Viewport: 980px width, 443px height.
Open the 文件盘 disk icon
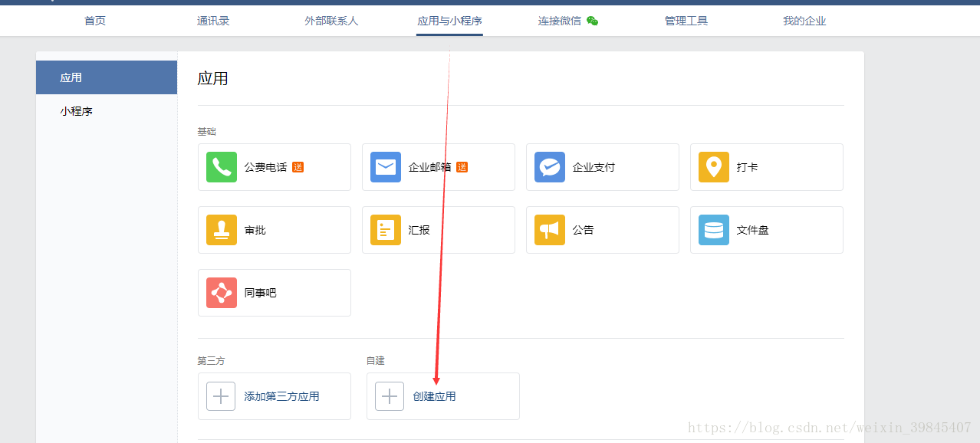point(714,230)
